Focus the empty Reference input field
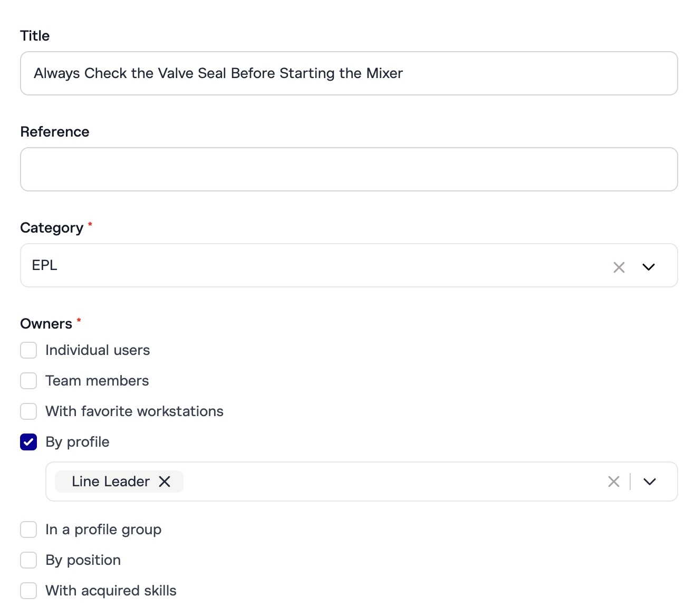Image resolution: width=694 pixels, height=616 pixels. click(348, 169)
